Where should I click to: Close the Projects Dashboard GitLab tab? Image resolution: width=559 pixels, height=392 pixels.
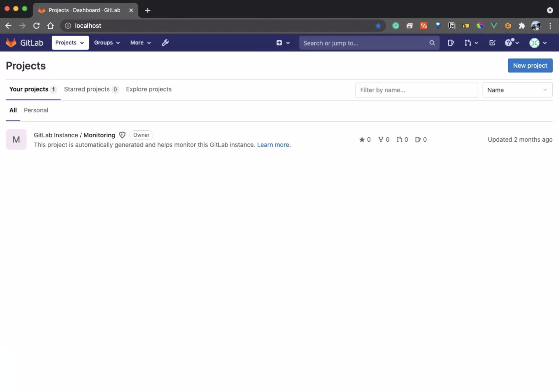coord(131,10)
